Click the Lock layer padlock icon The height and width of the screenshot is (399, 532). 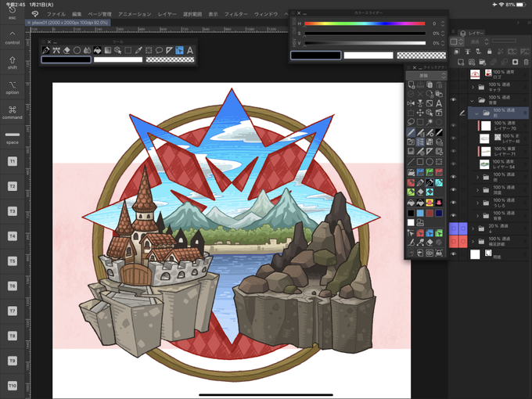click(x=489, y=52)
